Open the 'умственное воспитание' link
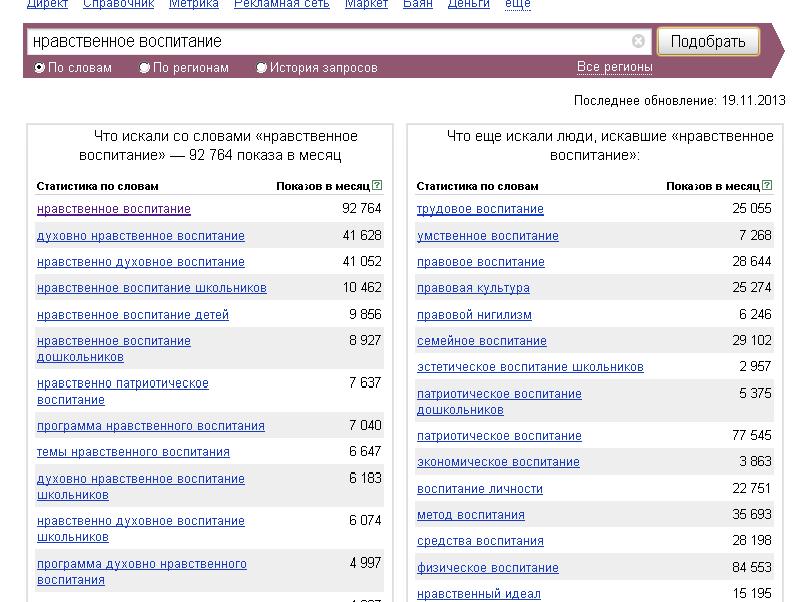794x602 pixels. pyautogui.click(x=488, y=235)
